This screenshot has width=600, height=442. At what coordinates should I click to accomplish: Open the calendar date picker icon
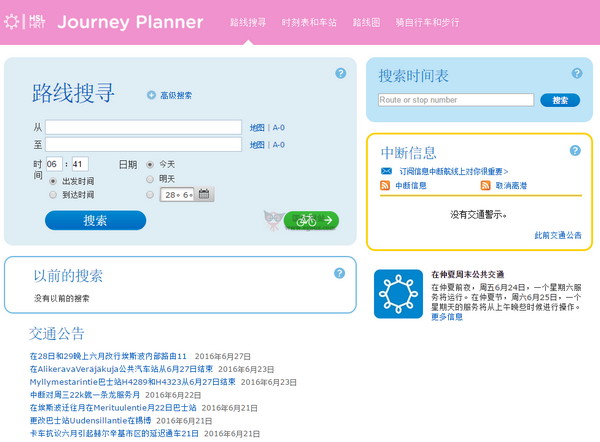(204, 194)
